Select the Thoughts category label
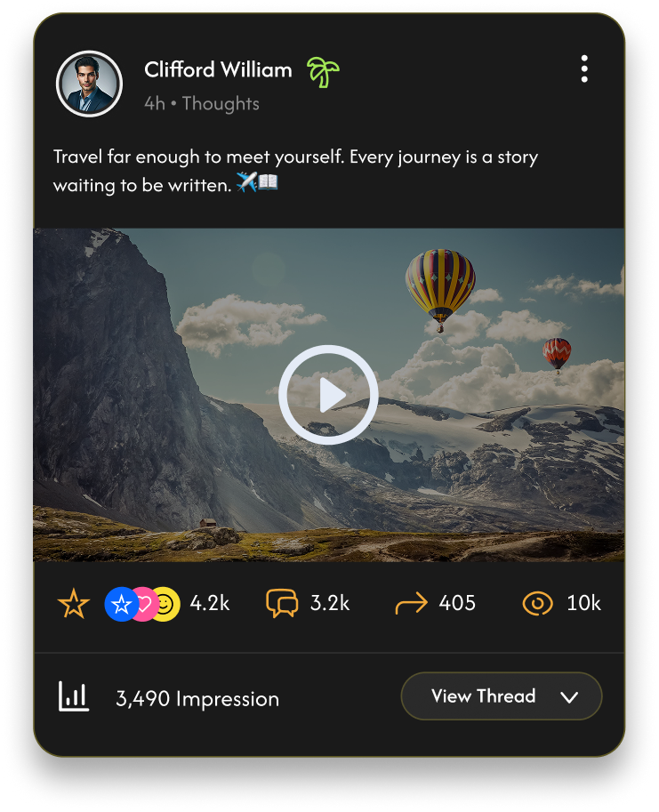This screenshot has height=812, width=659. [x=221, y=103]
